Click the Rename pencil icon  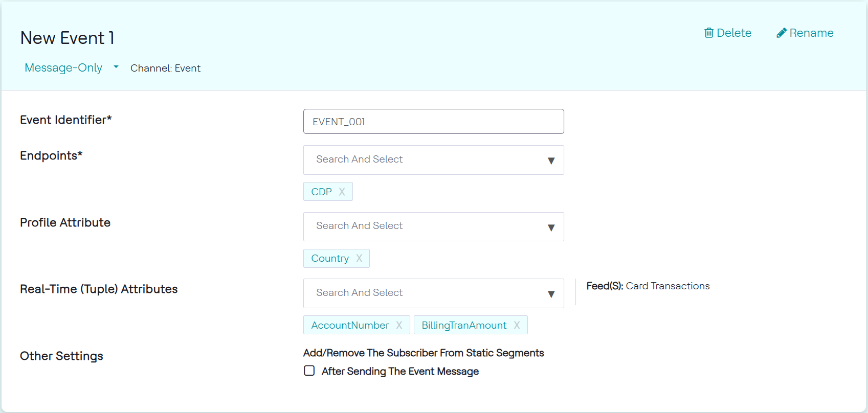coord(781,33)
